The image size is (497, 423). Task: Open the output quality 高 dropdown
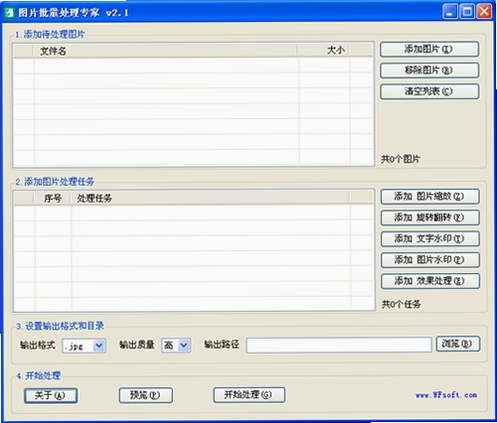point(176,345)
